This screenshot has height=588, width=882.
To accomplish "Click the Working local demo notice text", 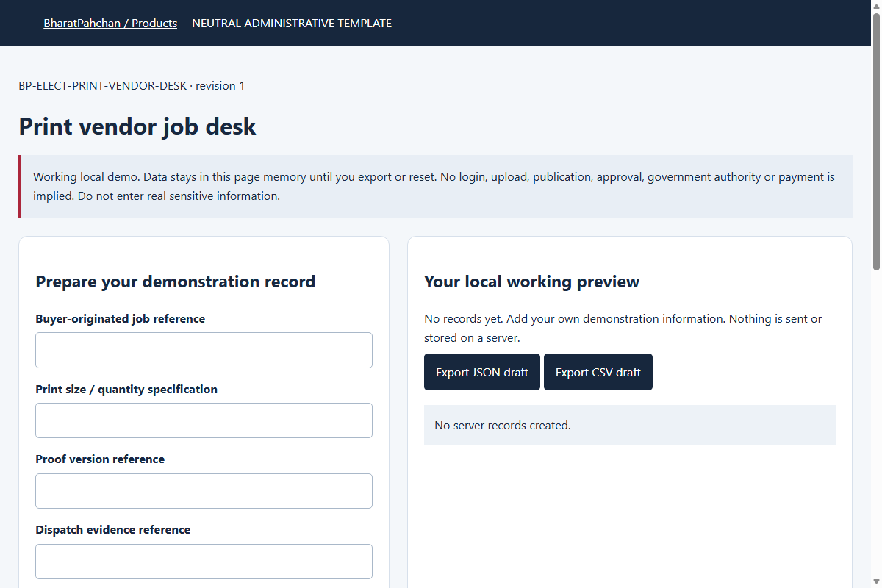I will tap(434, 187).
